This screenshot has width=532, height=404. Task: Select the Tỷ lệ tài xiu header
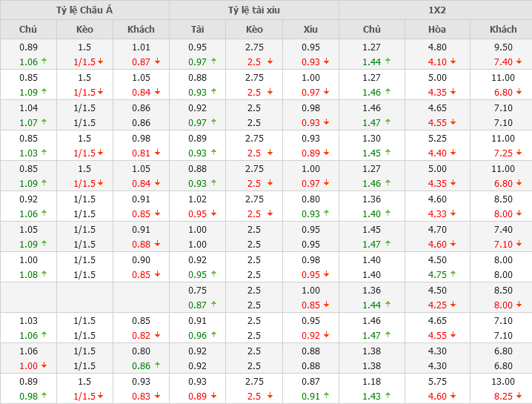[254, 10]
